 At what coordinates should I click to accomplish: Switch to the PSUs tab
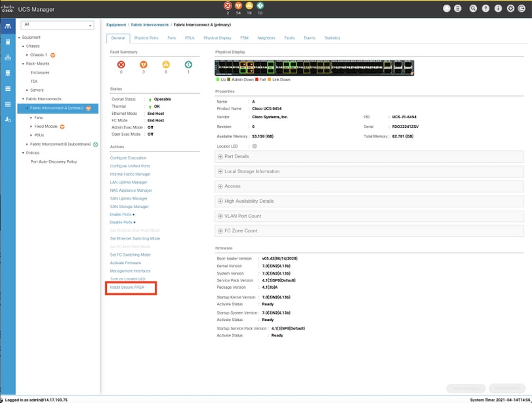190,38
